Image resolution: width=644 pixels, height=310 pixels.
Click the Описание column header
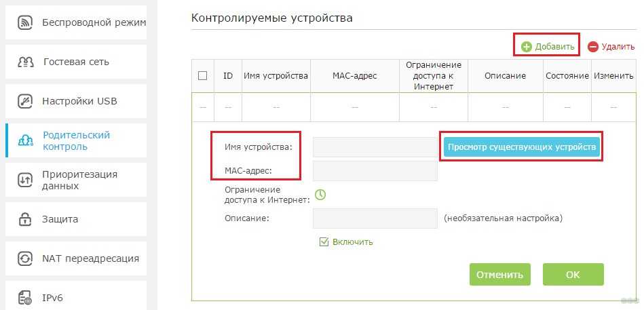pyautogui.click(x=505, y=76)
